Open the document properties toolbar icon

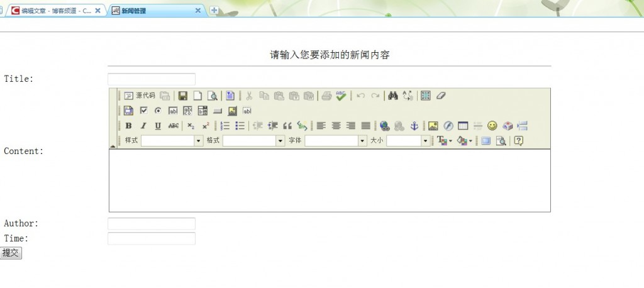click(x=165, y=96)
